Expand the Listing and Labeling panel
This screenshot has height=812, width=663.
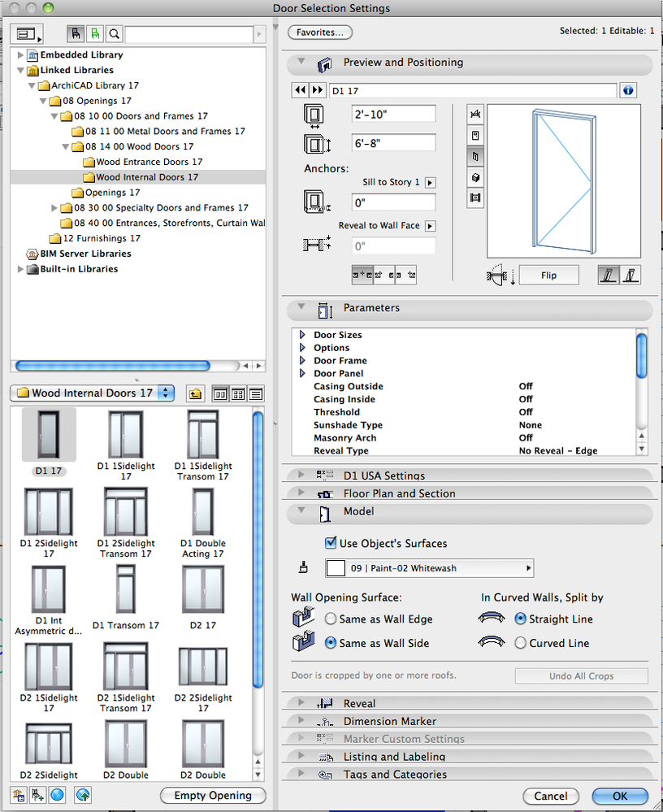301,755
